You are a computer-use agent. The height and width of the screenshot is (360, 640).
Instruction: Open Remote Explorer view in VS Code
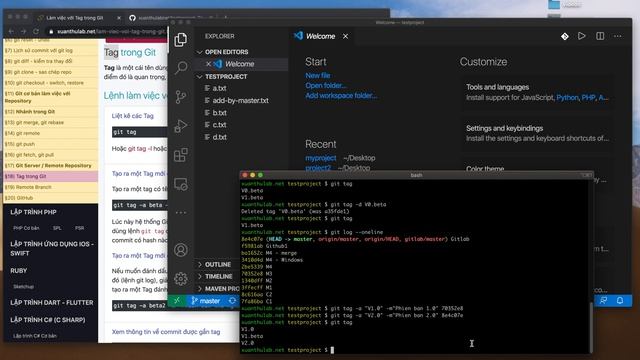(181, 184)
